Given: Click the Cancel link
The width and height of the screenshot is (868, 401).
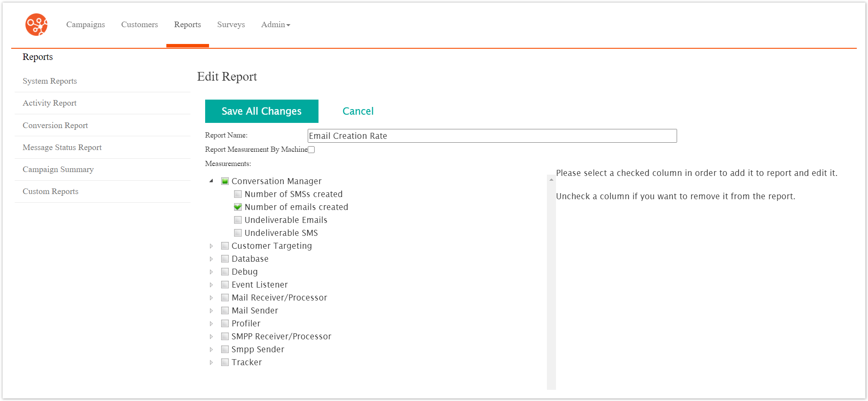Looking at the screenshot, I should coord(358,111).
